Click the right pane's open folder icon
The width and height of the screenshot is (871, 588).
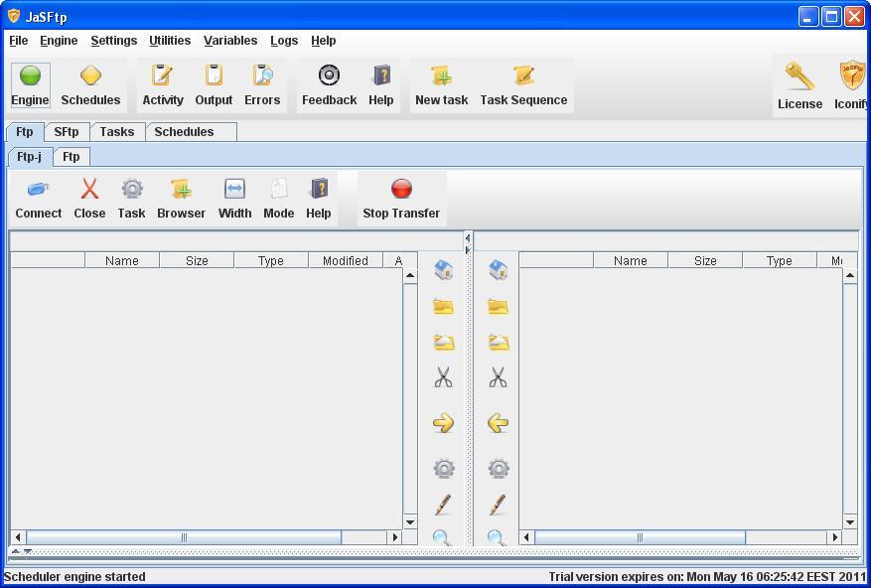tap(498, 343)
